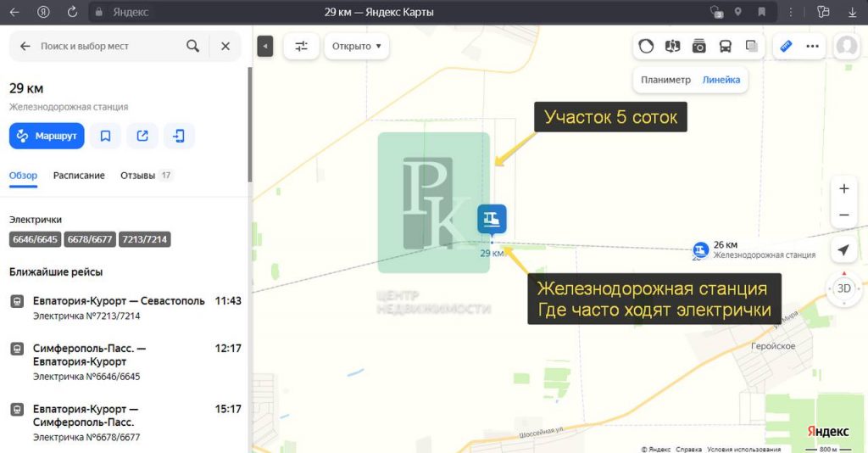Open the Евпатория-Курорт — Севастополь 11:43 trip
The height and width of the screenshot is (453, 868).
[125, 308]
